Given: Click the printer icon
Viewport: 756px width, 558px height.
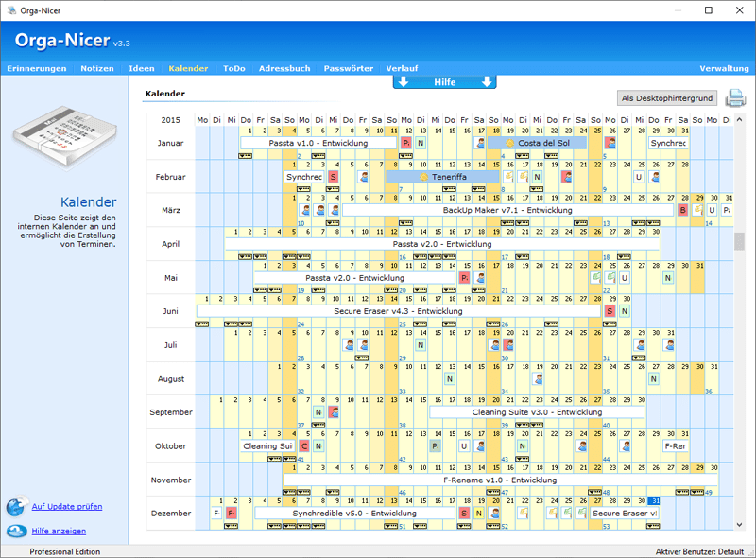Looking at the screenshot, I should 736,98.
